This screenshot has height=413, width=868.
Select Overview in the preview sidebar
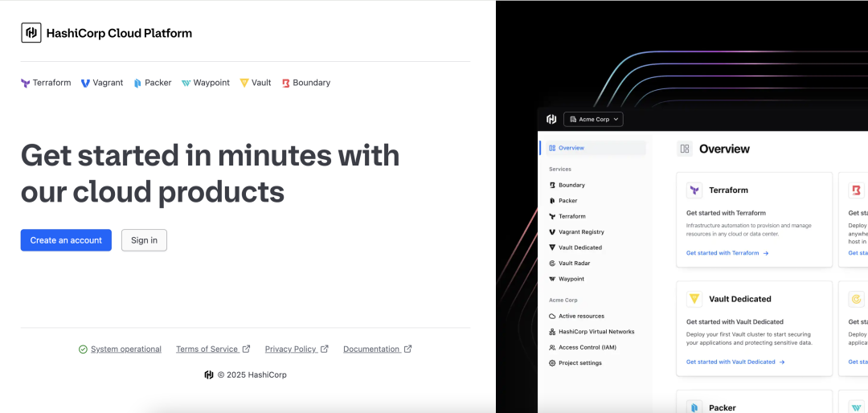(x=595, y=149)
